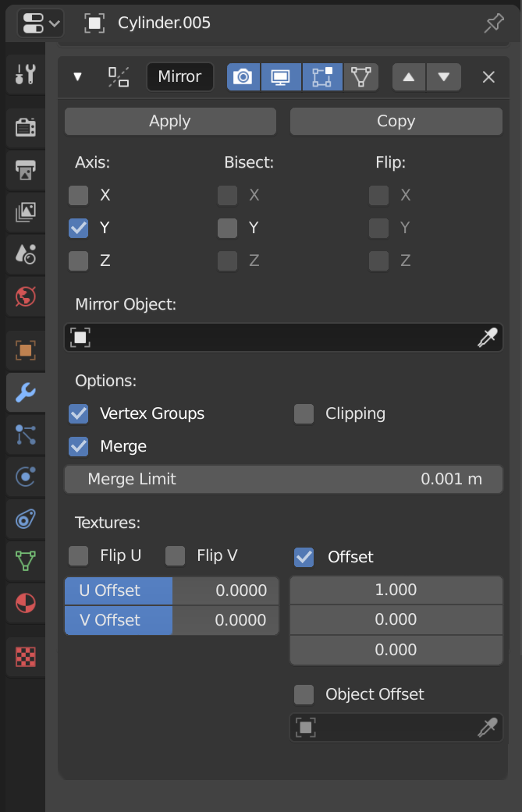Screen dimensions: 522x812
Task: Click the U Offset slider
Action: pos(172,591)
